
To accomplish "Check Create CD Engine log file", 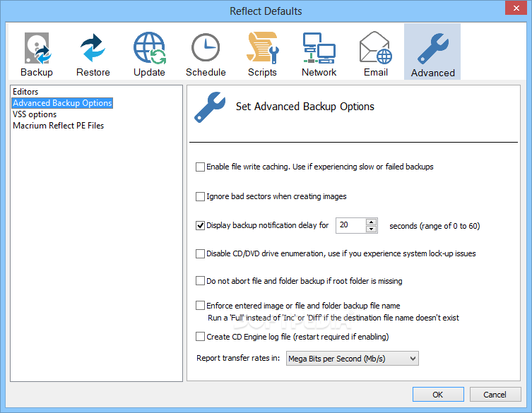I will point(200,336).
